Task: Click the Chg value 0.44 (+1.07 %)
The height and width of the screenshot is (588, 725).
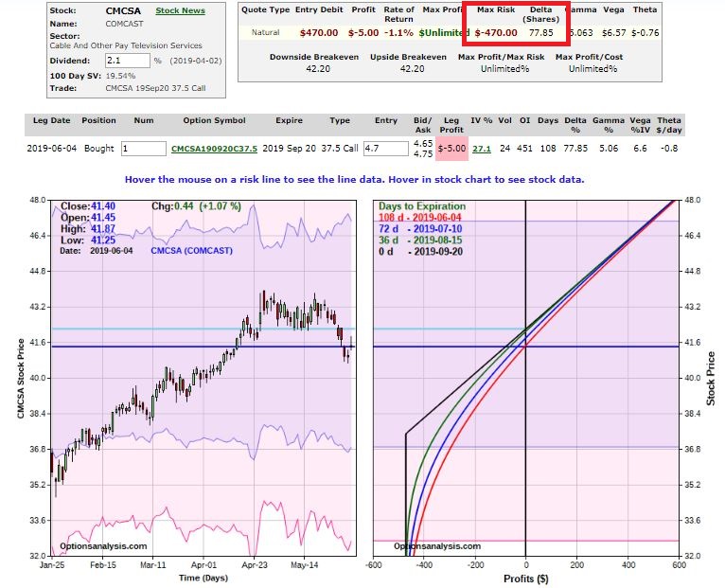Action: click(207, 206)
